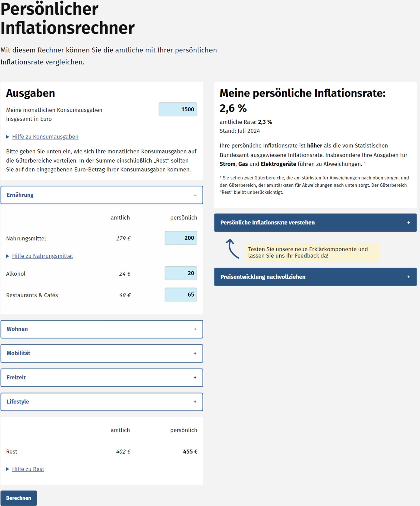Click the yellow feedback note about Erklärkomponente
Viewport: 420px width, 506px height.
tap(313, 252)
